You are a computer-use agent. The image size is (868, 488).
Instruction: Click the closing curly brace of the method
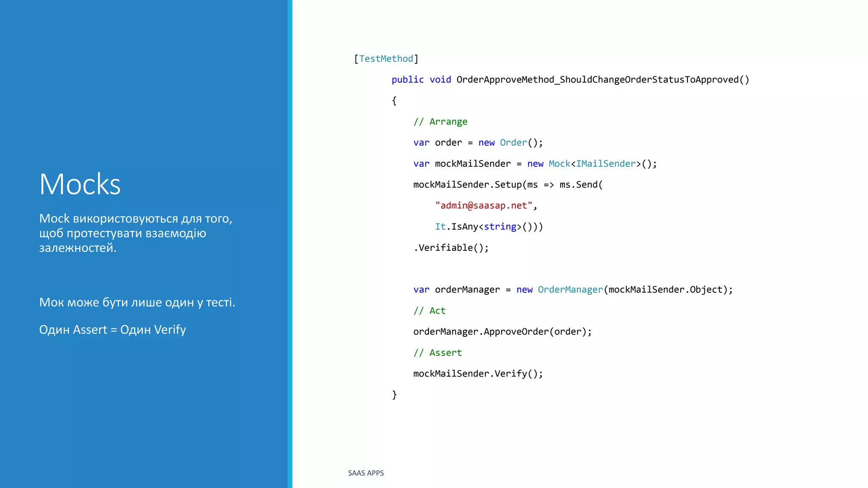coord(394,395)
